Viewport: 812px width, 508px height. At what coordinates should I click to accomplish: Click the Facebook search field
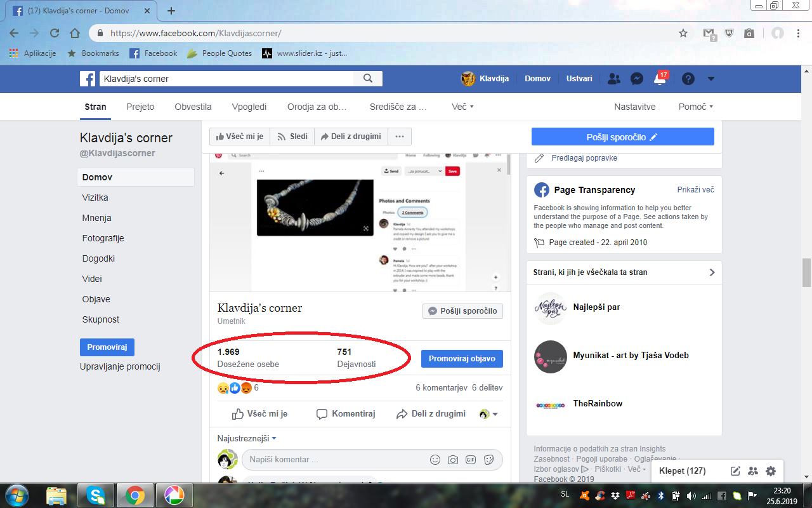coord(225,79)
